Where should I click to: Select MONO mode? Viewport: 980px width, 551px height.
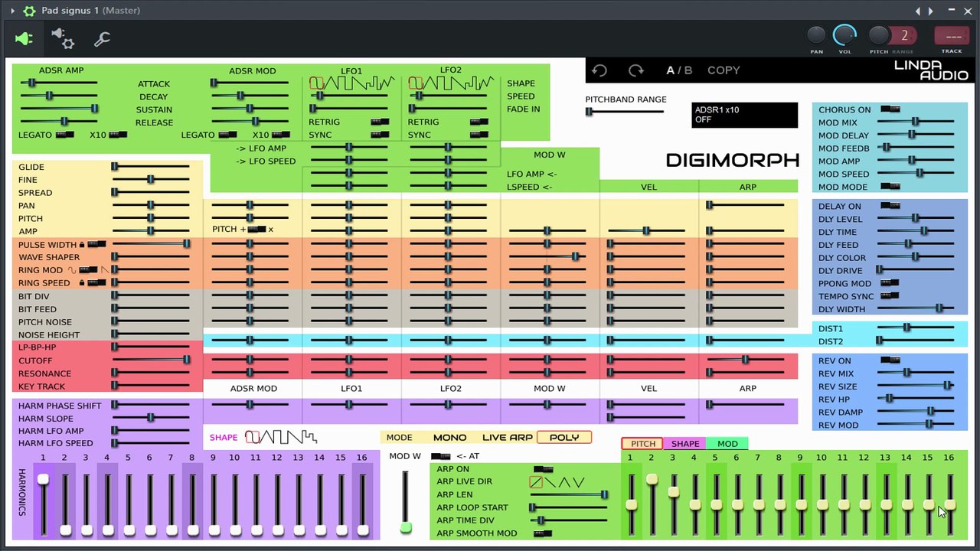[449, 438]
